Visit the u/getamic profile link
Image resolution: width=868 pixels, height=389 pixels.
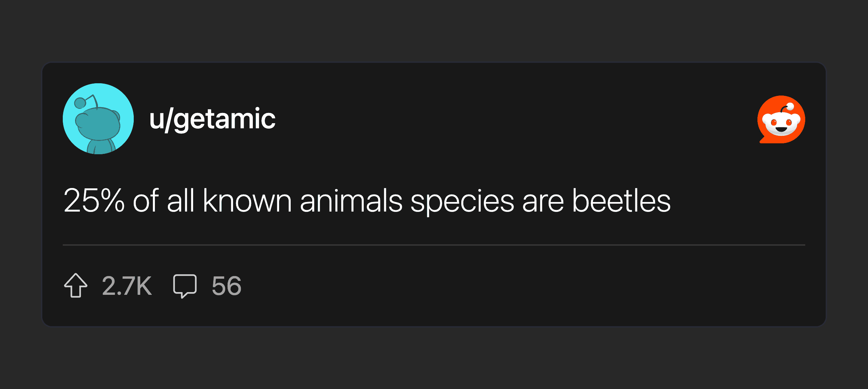212,119
